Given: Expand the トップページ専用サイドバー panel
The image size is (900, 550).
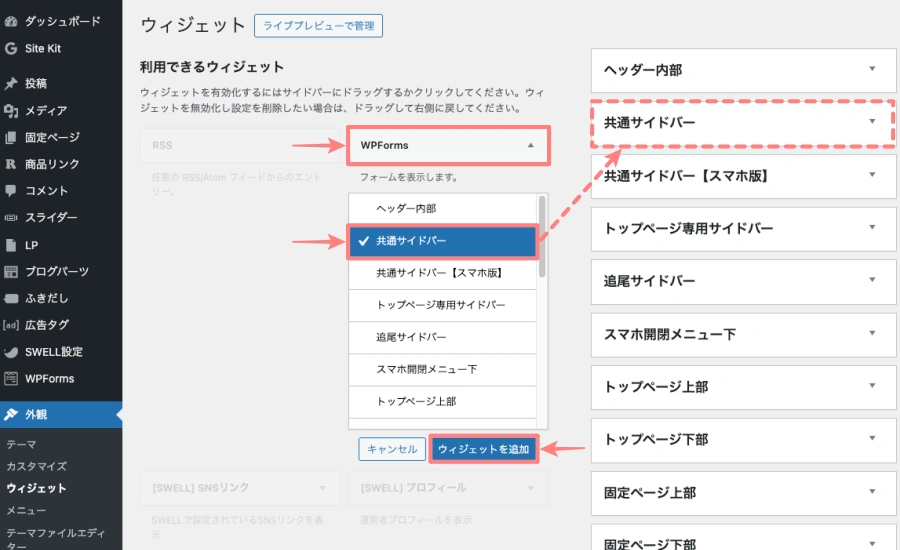Looking at the screenshot, I should tap(872, 228).
